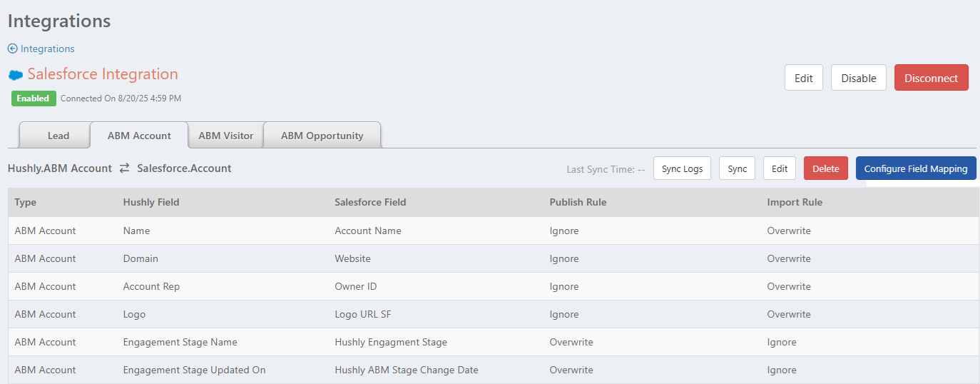Screen dimensions: 980x384
Task: Select the Hushly Engagment Stage cell
Action: [x=391, y=342]
